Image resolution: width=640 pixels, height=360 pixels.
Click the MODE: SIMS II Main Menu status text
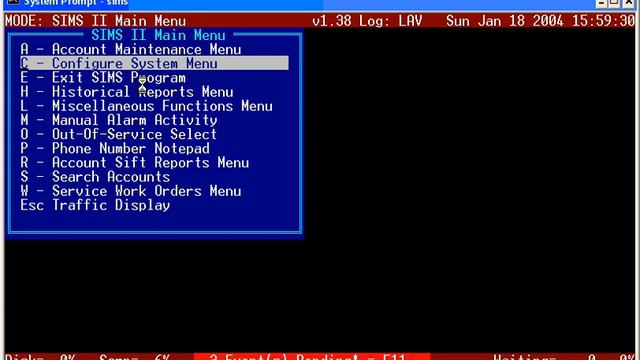click(x=96, y=21)
